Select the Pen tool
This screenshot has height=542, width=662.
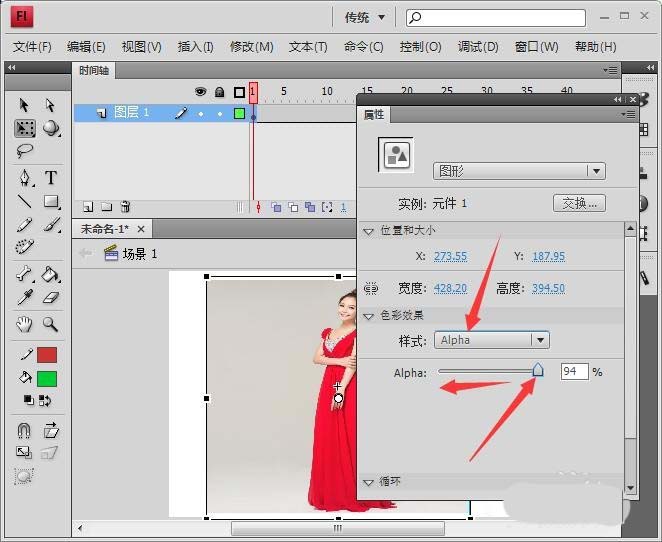click(25, 178)
